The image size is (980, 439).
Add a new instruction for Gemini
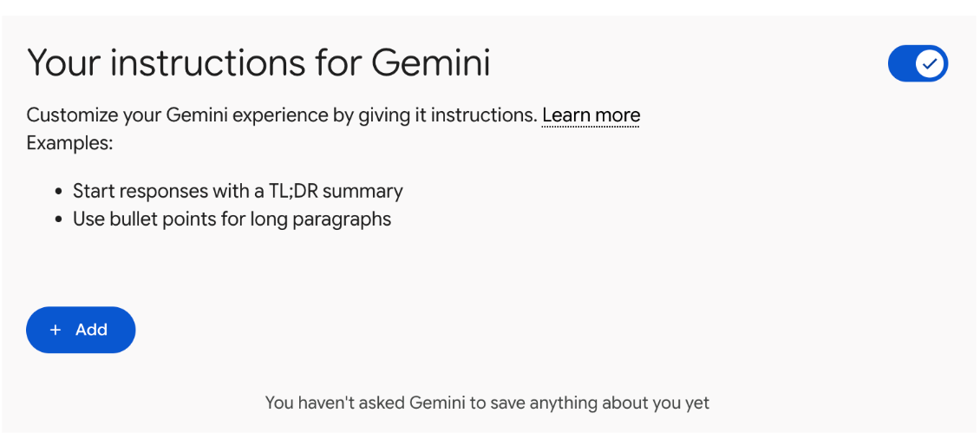(x=81, y=330)
